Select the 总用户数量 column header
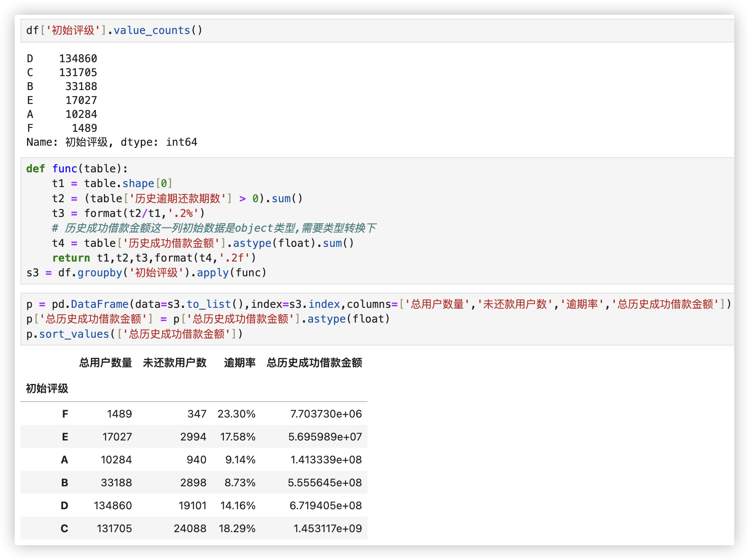 coord(105,363)
